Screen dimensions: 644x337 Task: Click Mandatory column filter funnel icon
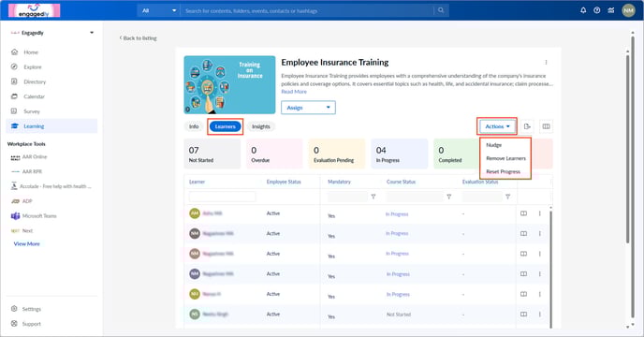coord(373,197)
